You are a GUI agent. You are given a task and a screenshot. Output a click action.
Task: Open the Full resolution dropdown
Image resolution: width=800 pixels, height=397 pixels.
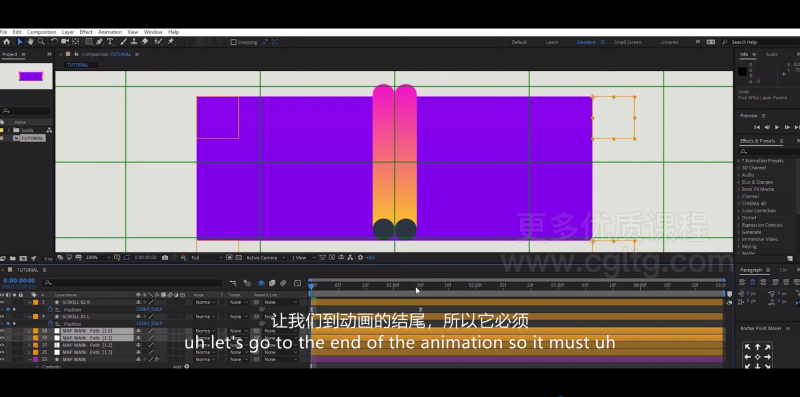click(206, 258)
